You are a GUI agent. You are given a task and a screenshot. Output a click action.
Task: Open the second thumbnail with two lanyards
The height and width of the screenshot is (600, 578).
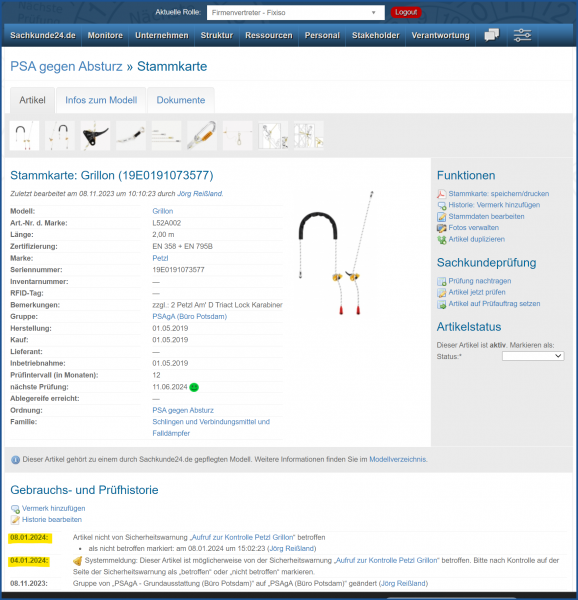coord(60,135)
